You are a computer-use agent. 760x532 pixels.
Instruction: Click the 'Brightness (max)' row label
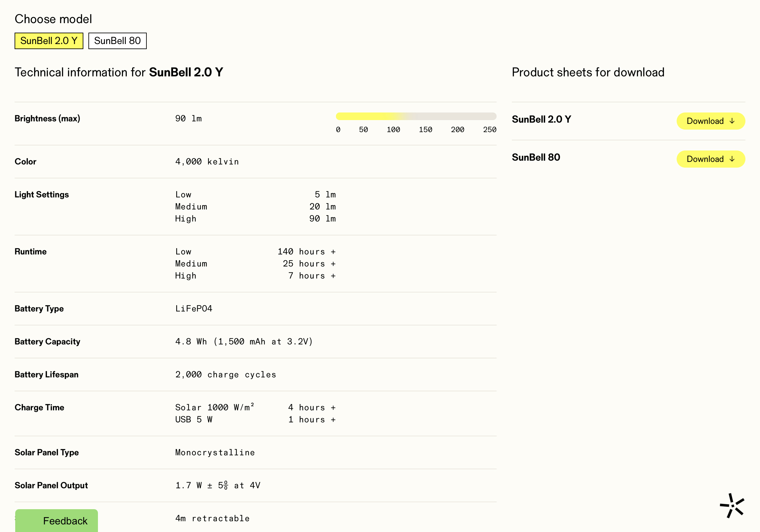pyautogui.click(x=47, y=119)
